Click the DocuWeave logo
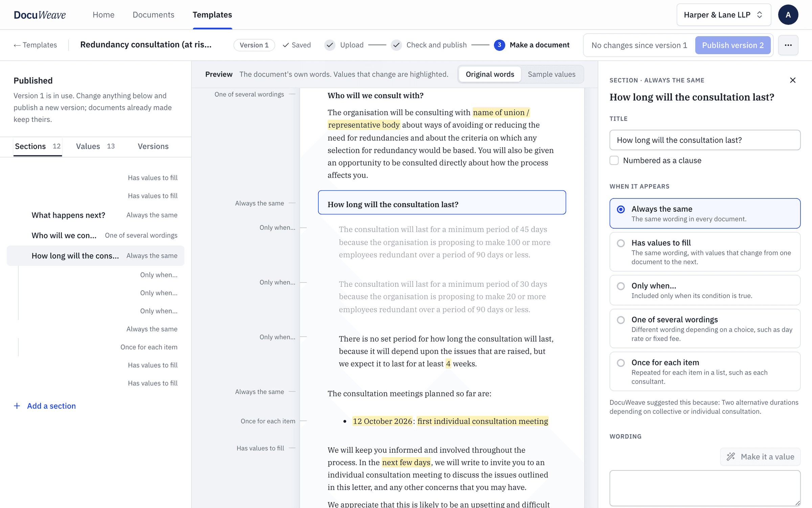The image size is (812, 508). (40, 15)
